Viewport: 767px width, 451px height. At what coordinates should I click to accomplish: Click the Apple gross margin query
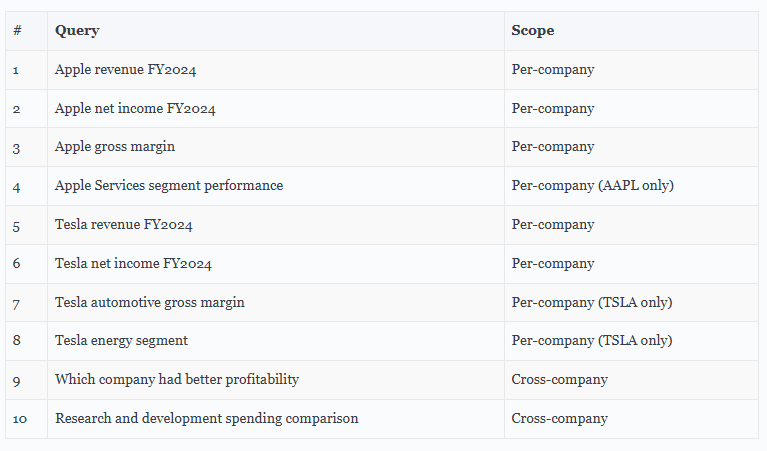coord(115,147)
